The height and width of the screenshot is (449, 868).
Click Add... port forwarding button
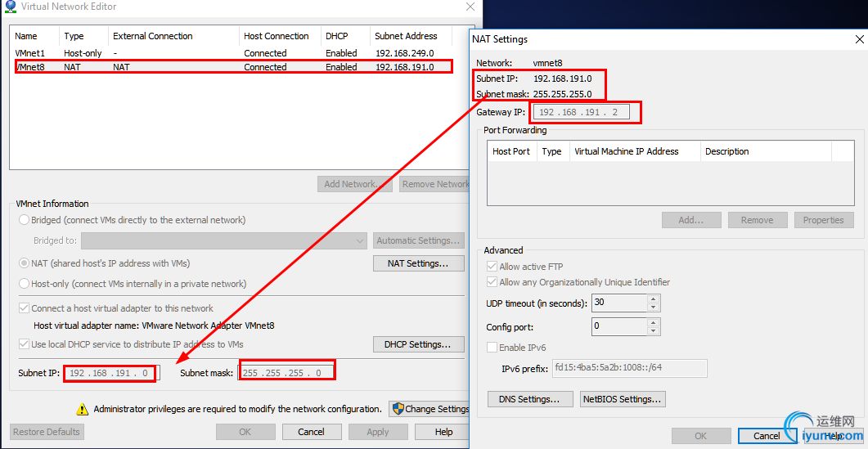click(x=691, y=220)
